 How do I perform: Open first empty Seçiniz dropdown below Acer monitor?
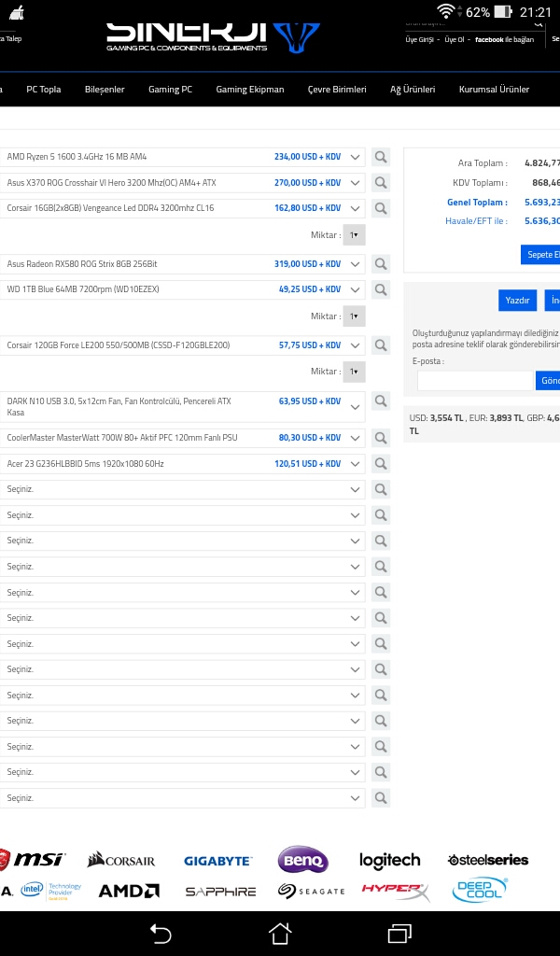182,489
